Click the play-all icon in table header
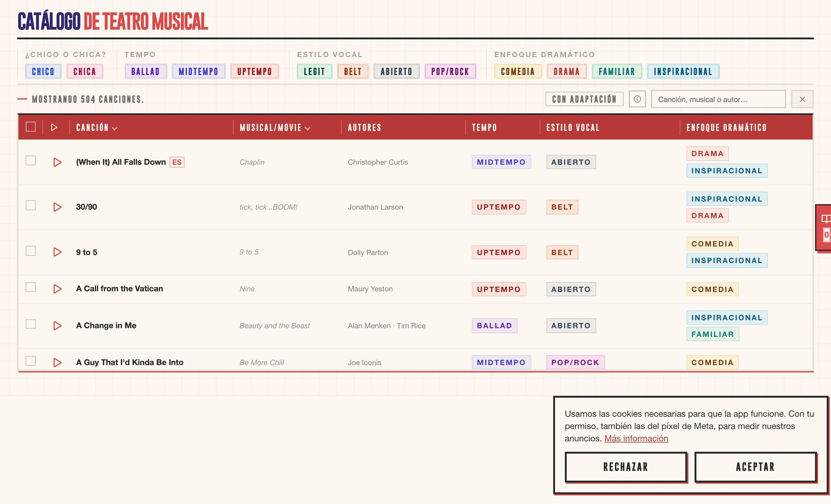The width and height of the screenshot is (831, 504). (x=54, y=128)
